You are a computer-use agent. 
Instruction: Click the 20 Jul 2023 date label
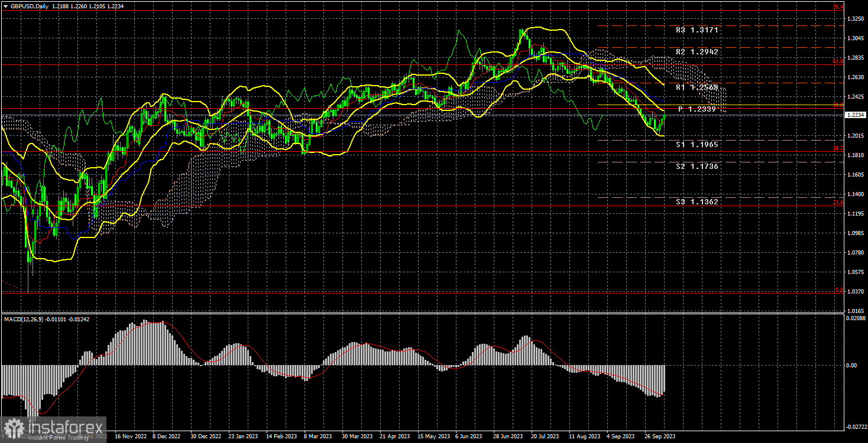pos(546,437)
